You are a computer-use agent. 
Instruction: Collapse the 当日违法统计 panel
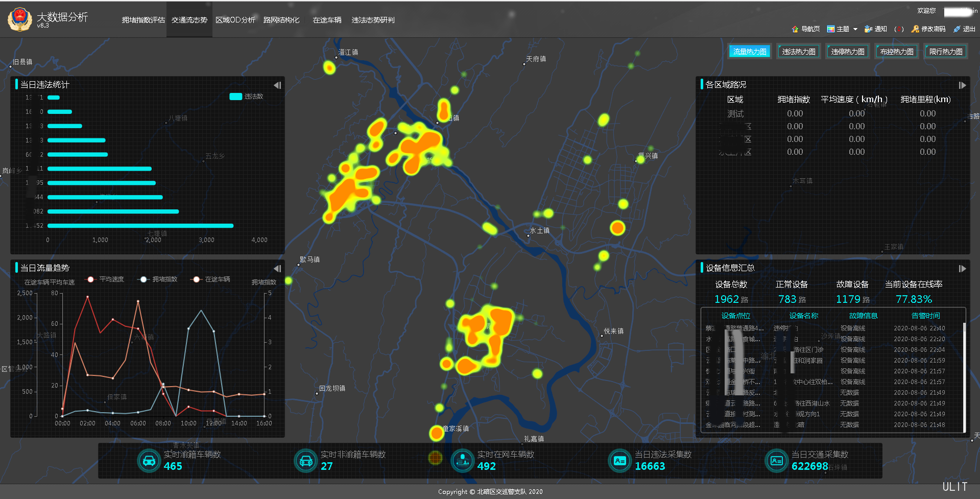(x=277, y=85)
